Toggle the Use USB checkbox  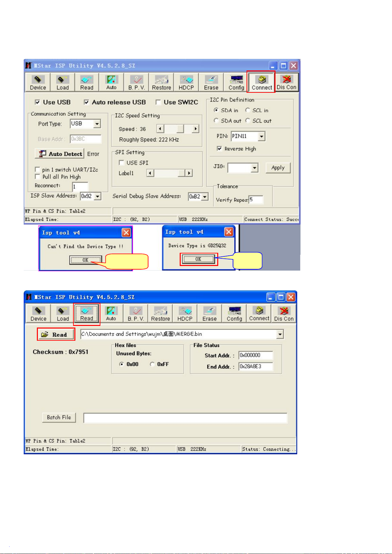(38, 102)
